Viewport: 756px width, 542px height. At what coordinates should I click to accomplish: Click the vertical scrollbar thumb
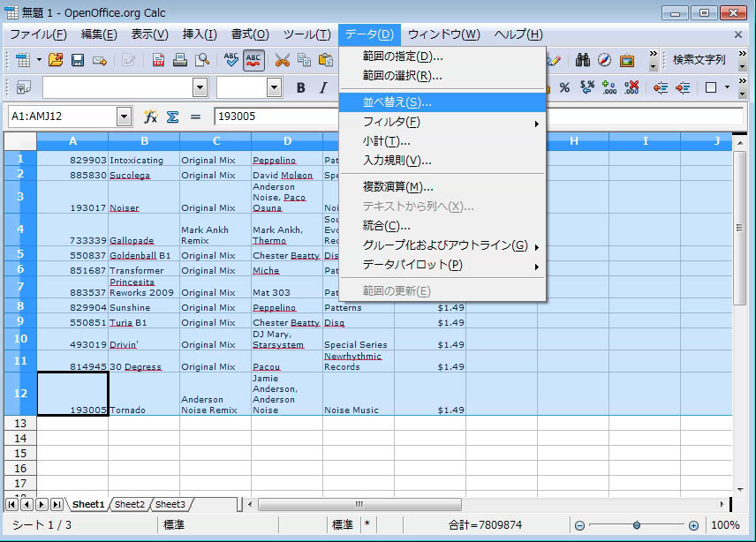739,228
